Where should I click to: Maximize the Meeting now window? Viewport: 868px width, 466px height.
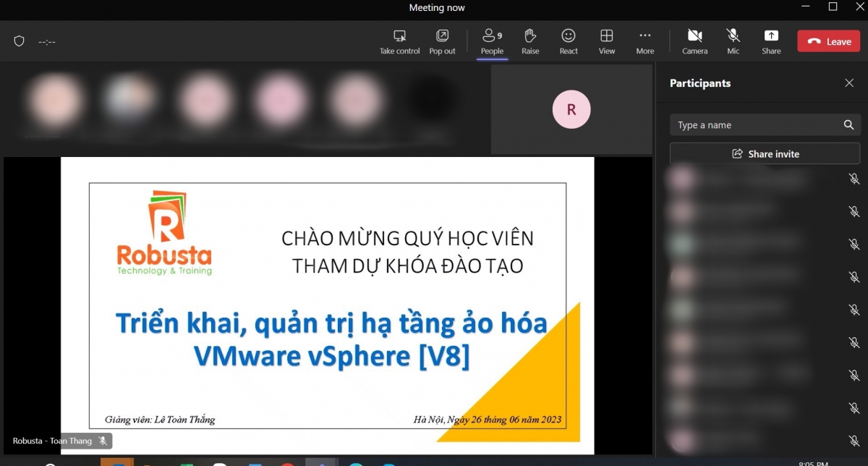[x=833, y=7]
